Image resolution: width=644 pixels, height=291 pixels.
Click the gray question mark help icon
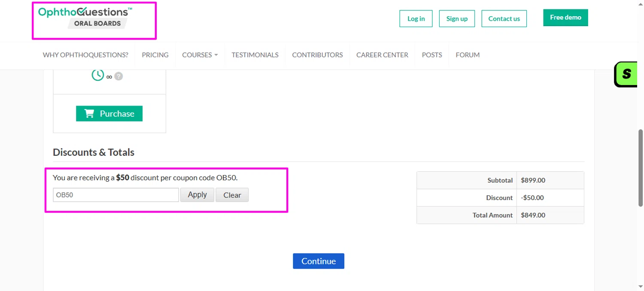tap(118, 76)
